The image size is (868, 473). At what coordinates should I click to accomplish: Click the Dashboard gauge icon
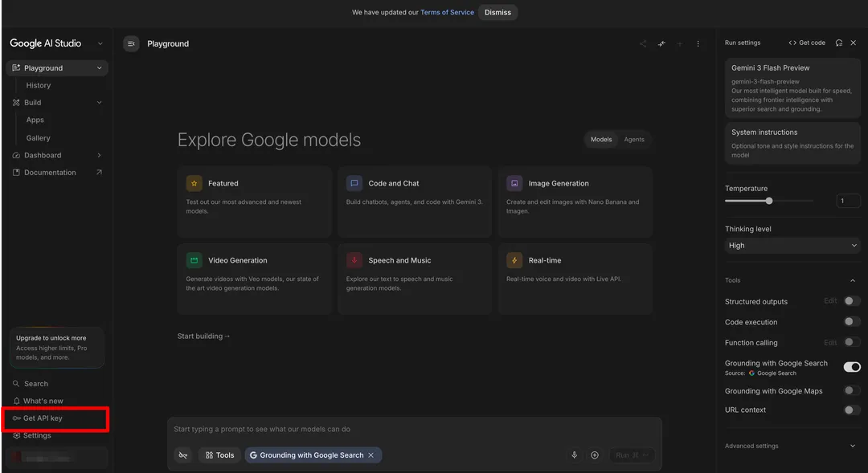point(16,155)
